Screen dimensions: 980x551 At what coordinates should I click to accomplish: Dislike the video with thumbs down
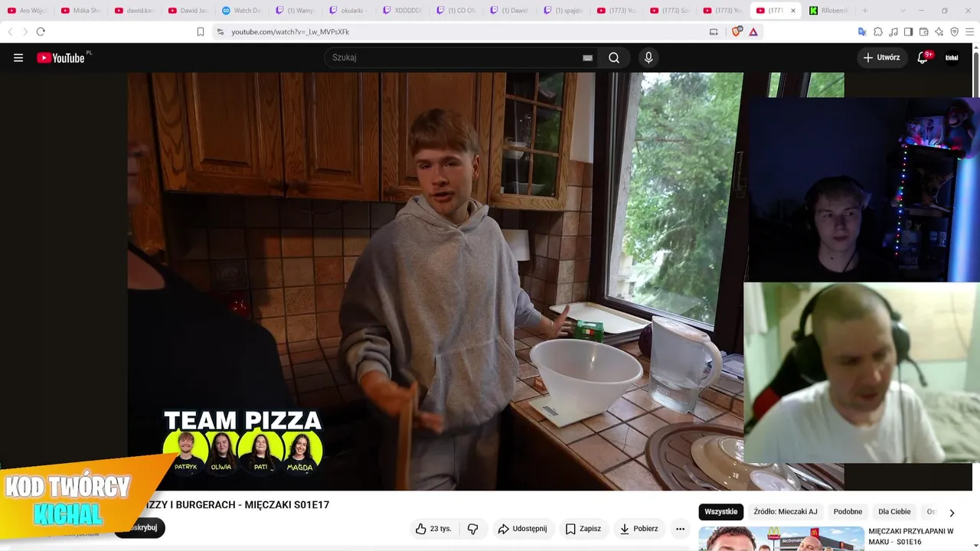point(473,529)
